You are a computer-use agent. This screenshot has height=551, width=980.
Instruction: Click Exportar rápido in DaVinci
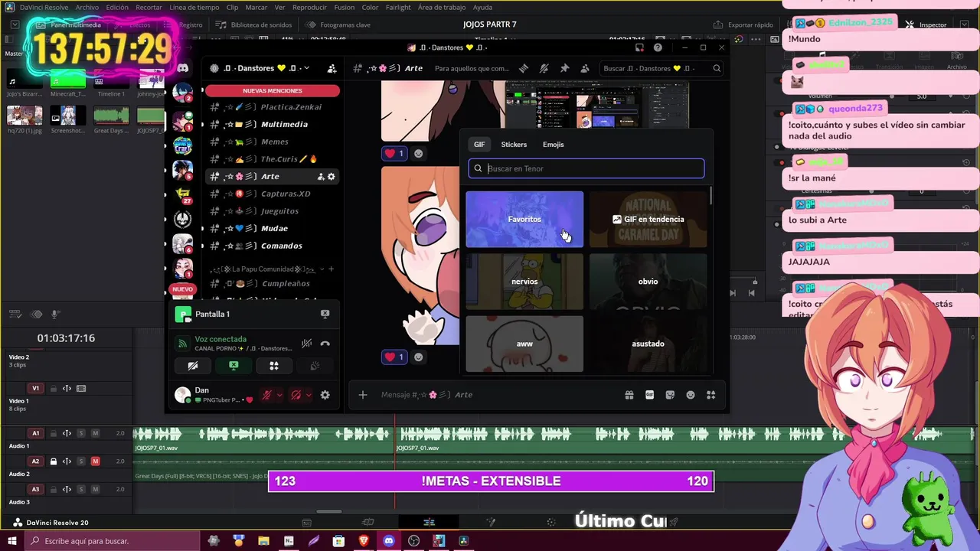[x=744, y=24]
